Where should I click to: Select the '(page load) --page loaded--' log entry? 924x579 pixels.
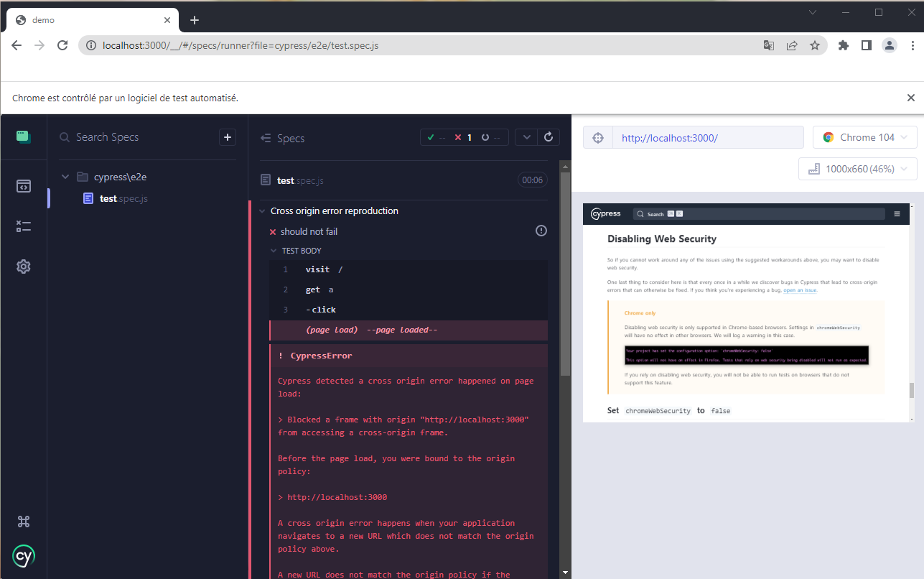[409, 330]
